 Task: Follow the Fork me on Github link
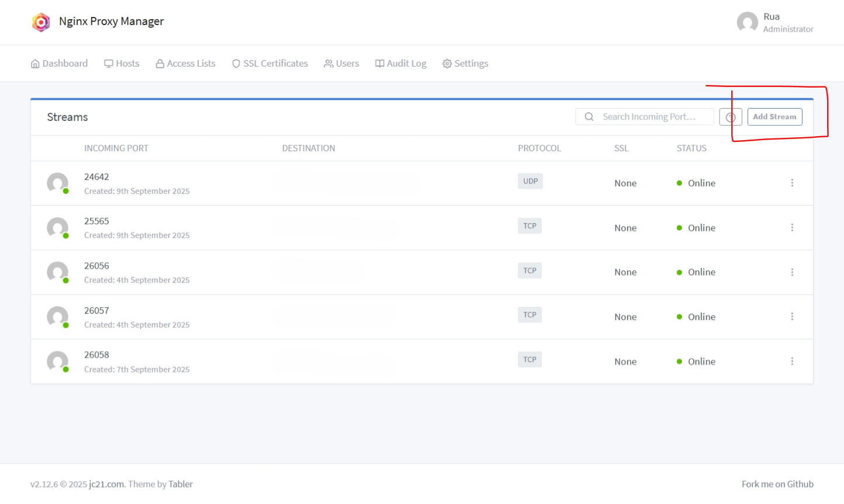(777, 484)
